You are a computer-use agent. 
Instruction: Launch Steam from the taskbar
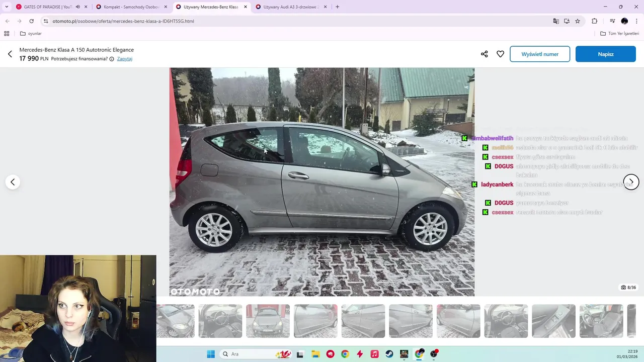point(389,354)
